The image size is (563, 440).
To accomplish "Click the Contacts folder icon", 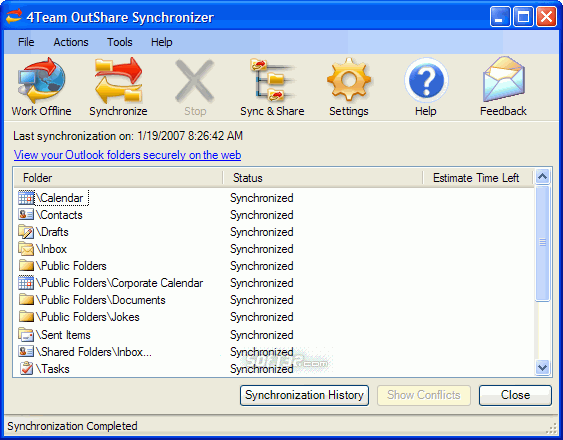I will pyautogui.click(x=26, y=215).
